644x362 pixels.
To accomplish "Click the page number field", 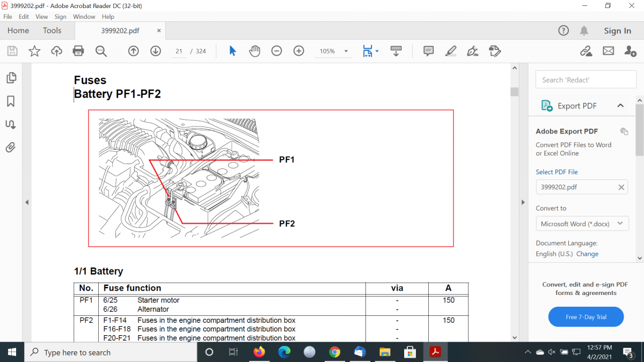I will tap(179, 51).
